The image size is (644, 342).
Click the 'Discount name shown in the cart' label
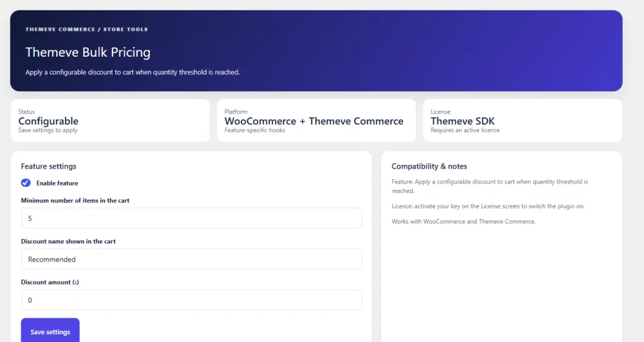pos(68,242)
